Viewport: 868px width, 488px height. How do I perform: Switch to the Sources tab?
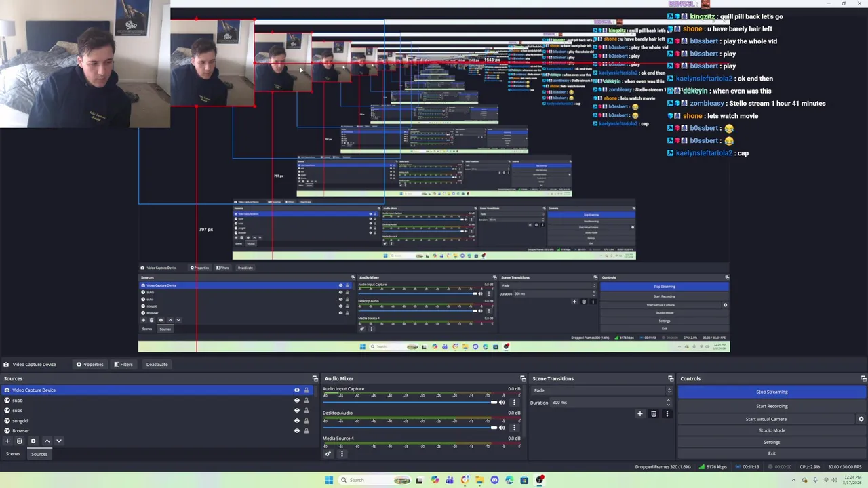(x=39, y=454)
